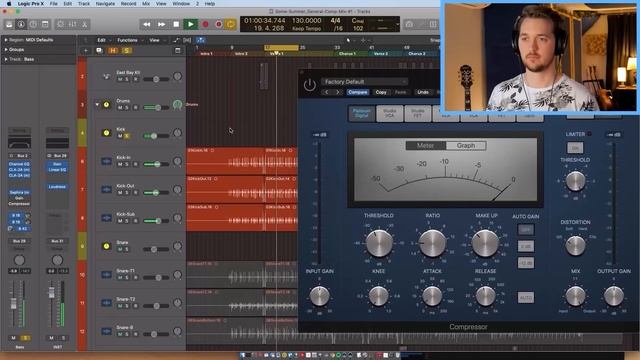Click the track header view icon right of S
The width and height of the screenshot is (640, 360).
(x=178, y=51)
